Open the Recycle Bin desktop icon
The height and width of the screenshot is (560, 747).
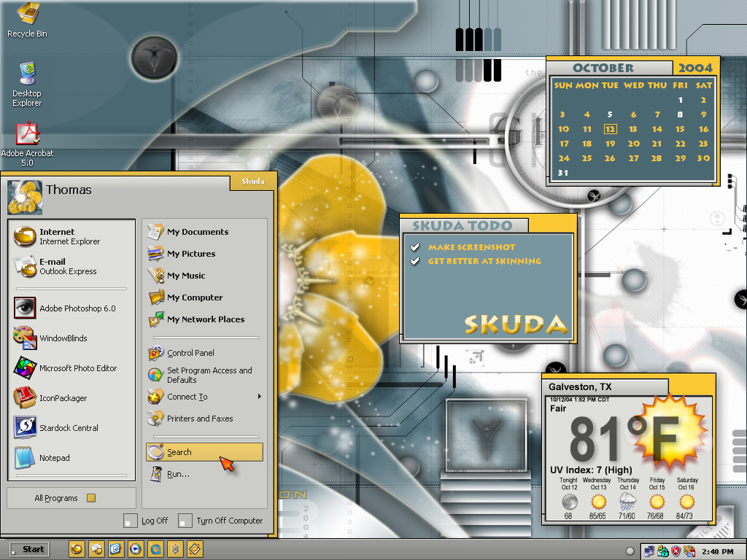[x=27, y=20]
